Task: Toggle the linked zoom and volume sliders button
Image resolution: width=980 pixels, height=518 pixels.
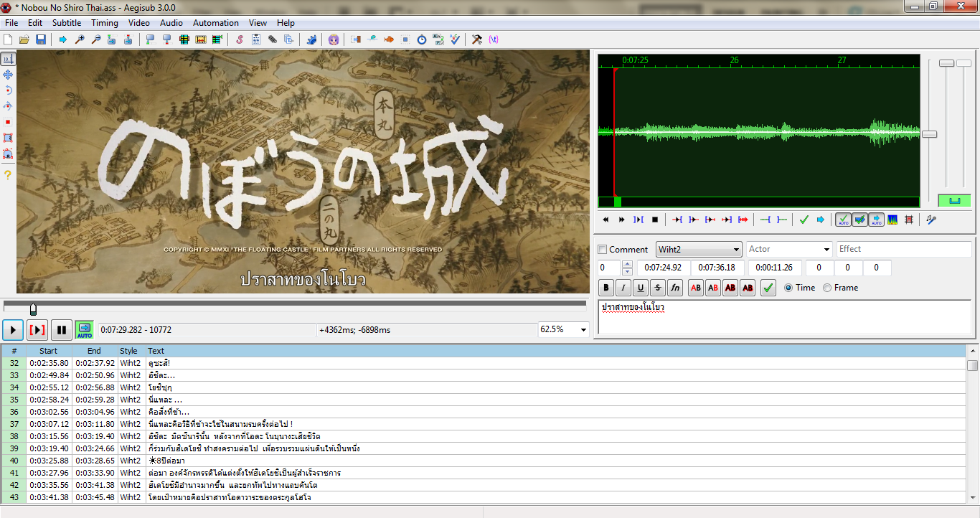Action: tap(954, 201)
